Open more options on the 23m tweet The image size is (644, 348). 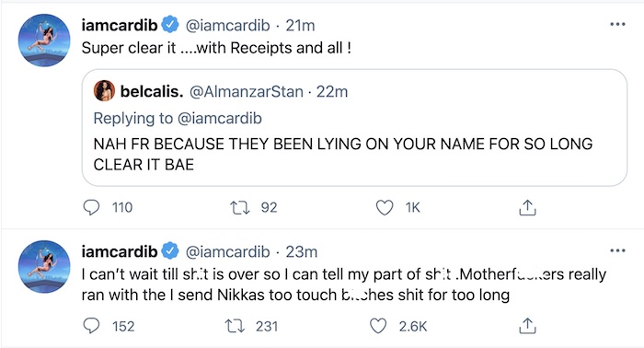point(617,251)
